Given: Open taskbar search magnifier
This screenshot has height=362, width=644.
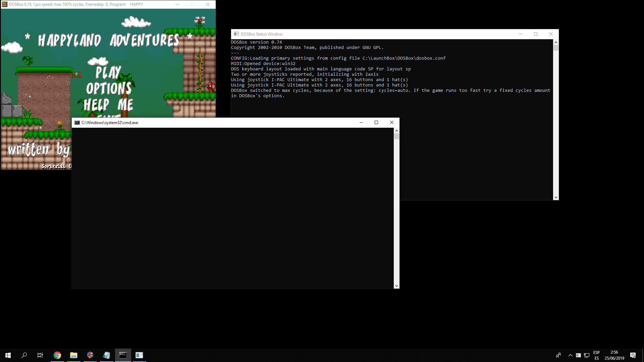Looking at the screenshot, I should [24, 355].
